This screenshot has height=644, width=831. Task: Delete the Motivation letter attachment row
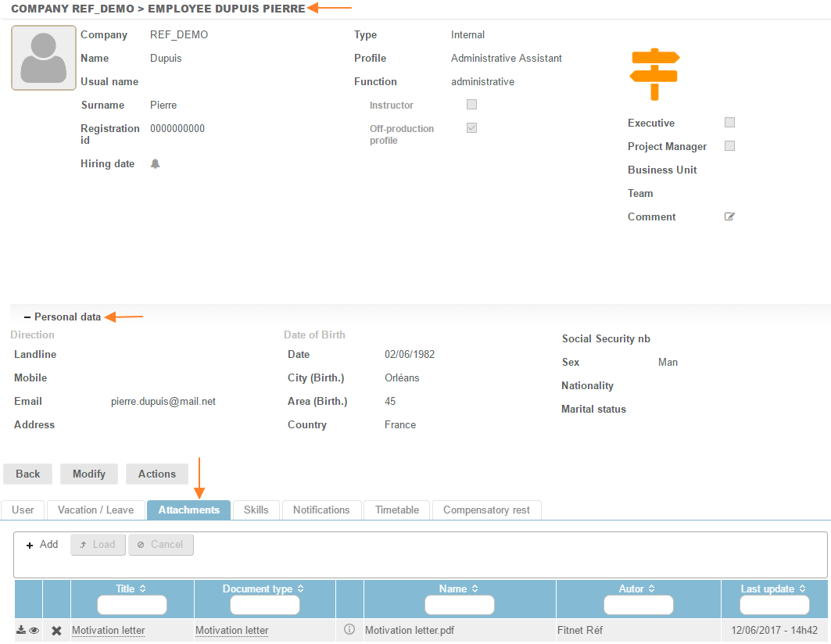coord(56,631)
